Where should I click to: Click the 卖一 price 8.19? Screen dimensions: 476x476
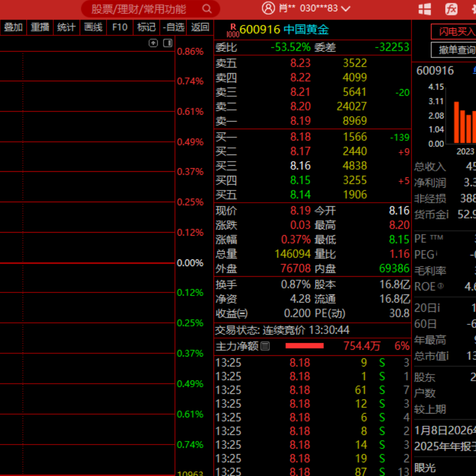pos(300,121)
